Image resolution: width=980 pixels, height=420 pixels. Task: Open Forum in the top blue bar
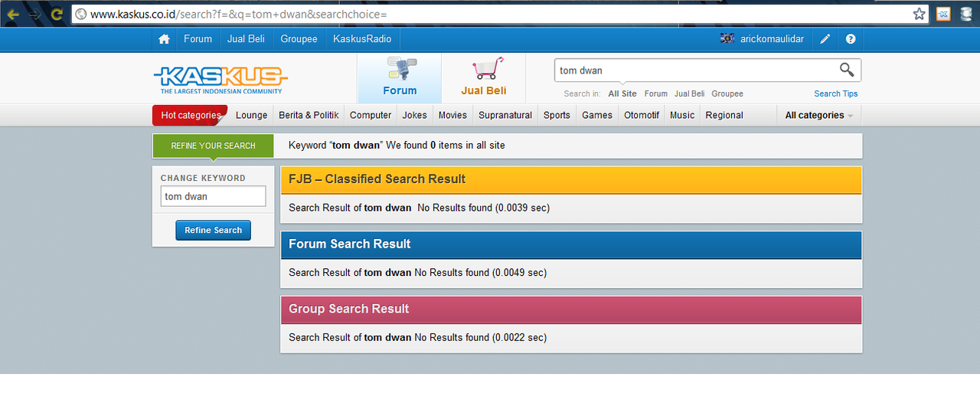198,39
